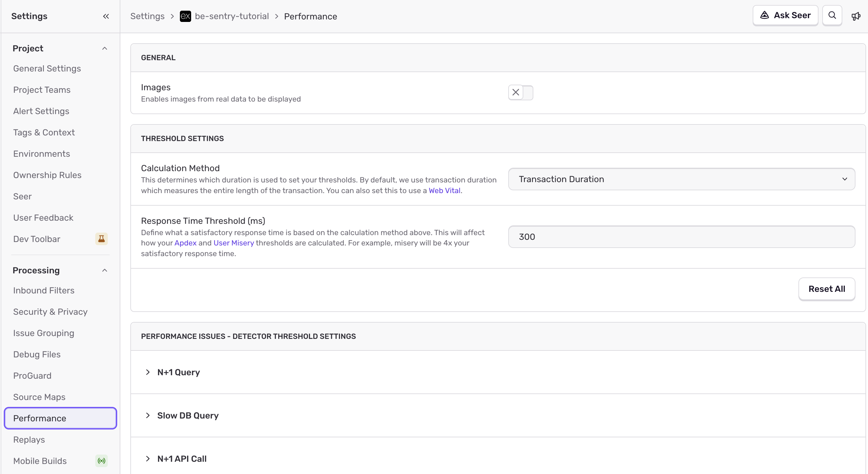This screenshot has height=474, width=868.
Task: Click the Performance breadcrumb text
Action: click(x=310, y=16)
